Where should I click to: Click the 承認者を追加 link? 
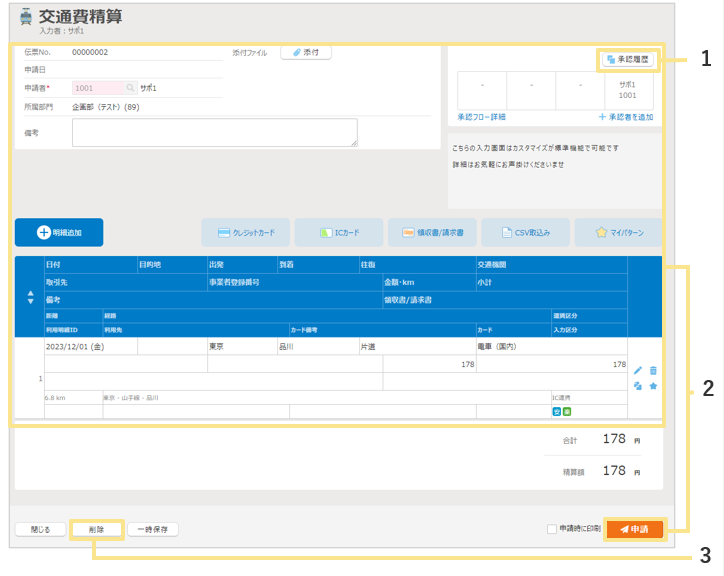click(625, 117)
